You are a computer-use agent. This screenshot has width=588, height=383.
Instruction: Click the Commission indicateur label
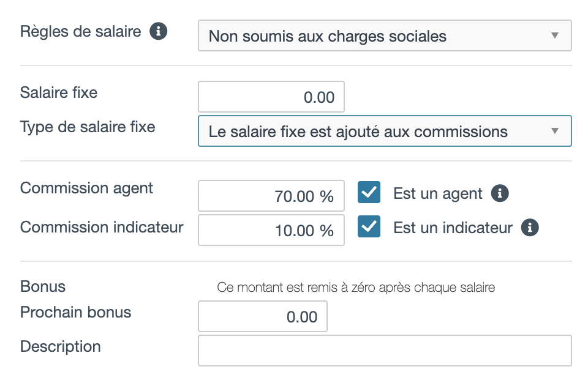coord(102,227)
